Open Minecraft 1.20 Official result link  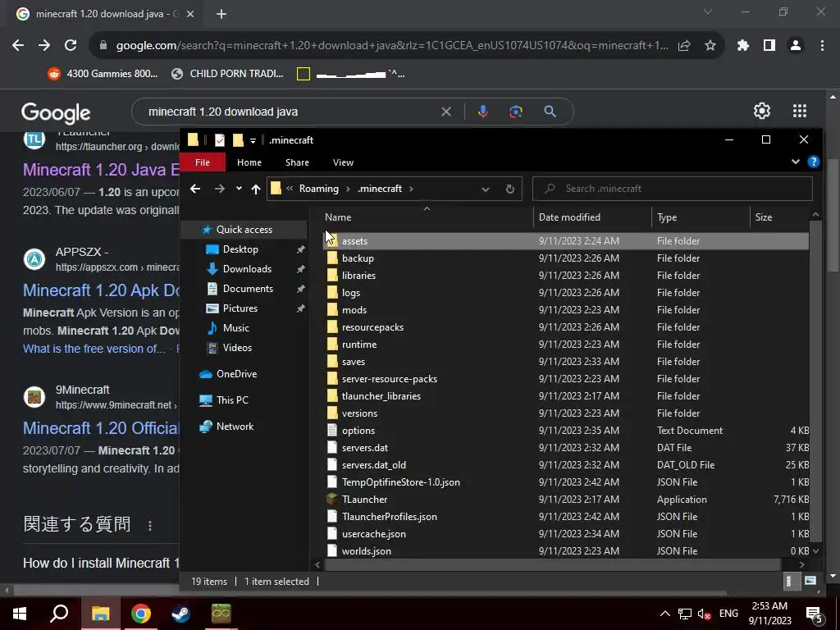point(101,428)
